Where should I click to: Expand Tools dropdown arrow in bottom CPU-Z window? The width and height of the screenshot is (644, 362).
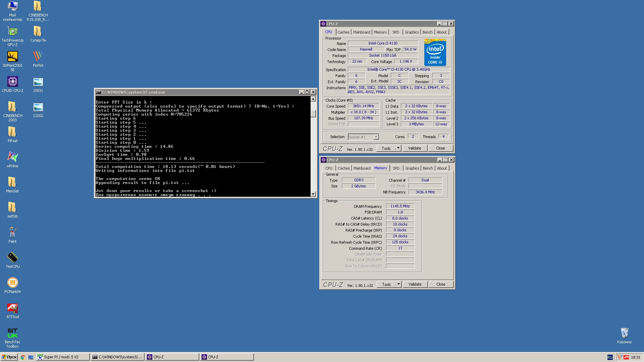pyautogui.click(x=399, y=284)
